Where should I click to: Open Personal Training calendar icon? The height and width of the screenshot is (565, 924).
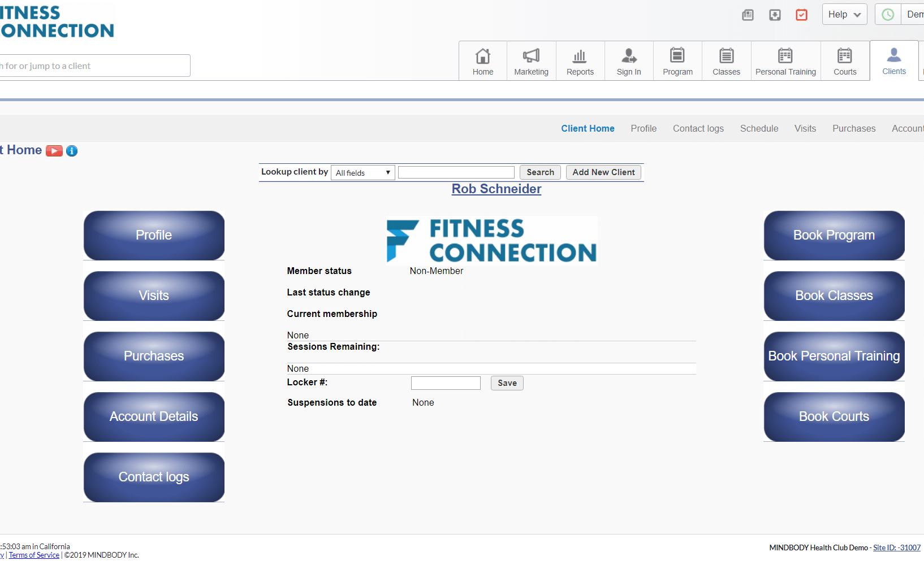coord(785,56)
